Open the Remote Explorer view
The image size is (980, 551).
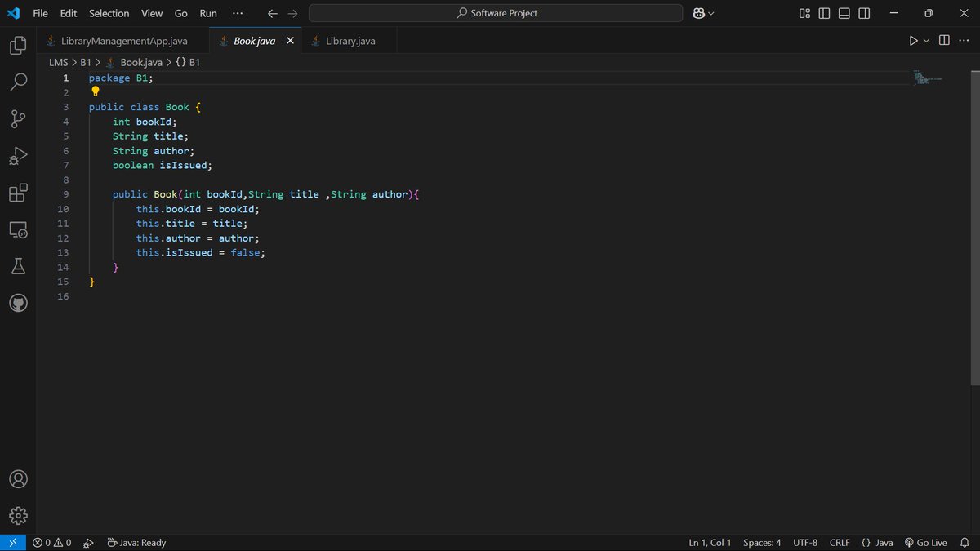[18, 229]
